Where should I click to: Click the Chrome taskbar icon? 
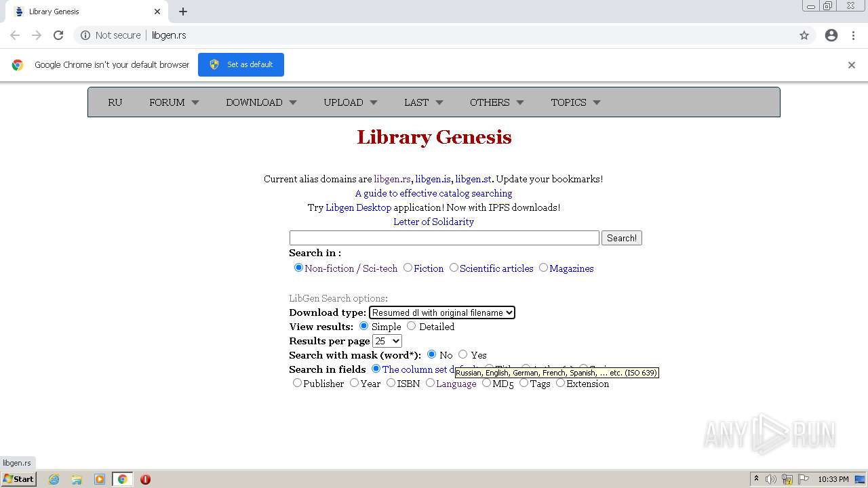point(123,479)
